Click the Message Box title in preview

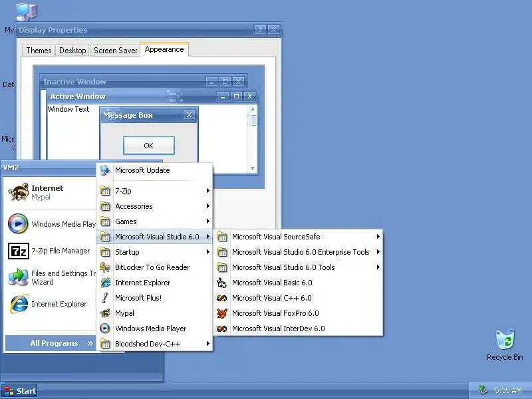(128, 115)
